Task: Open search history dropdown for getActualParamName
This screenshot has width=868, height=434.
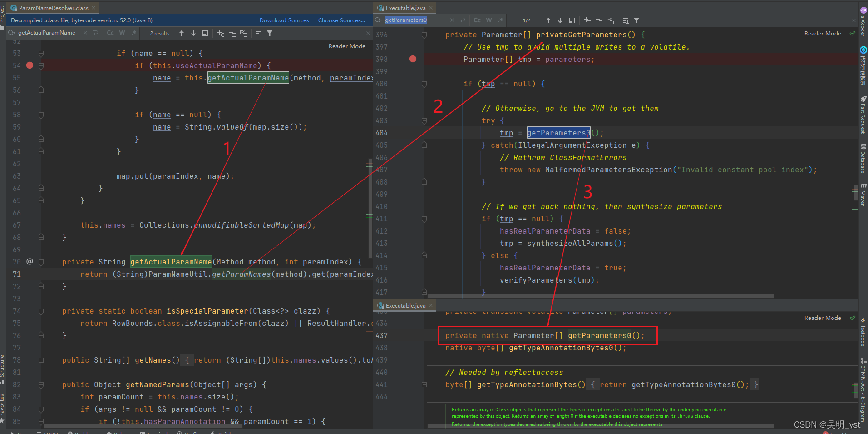Action: pyautogui.click(x=12, y=33)
